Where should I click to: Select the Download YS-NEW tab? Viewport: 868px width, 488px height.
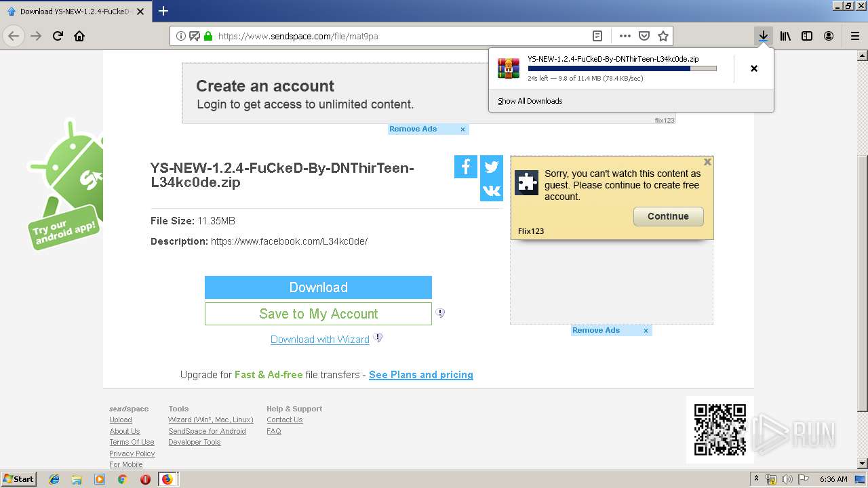click(x=75, y=12)
